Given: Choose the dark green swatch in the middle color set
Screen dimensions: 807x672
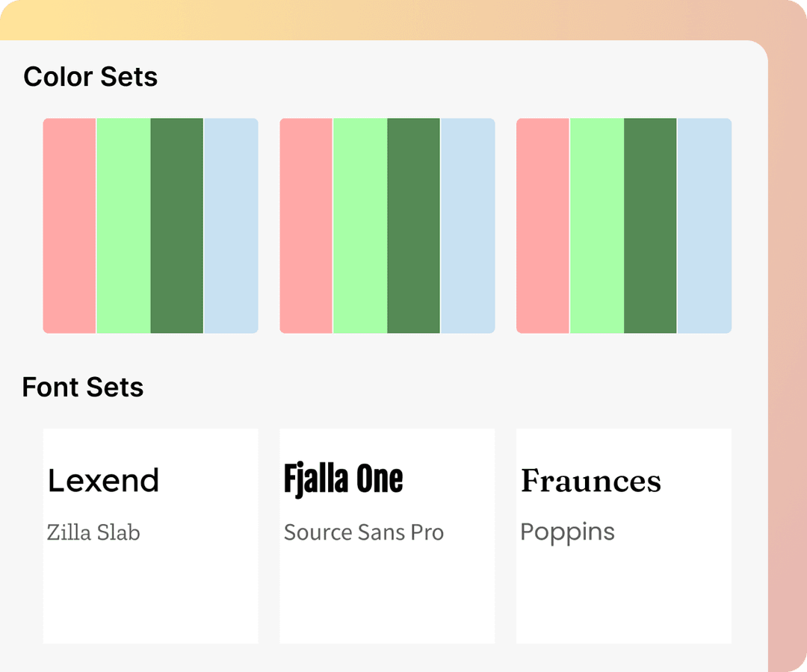Looking at the screenshot, I should click(414, 225).
